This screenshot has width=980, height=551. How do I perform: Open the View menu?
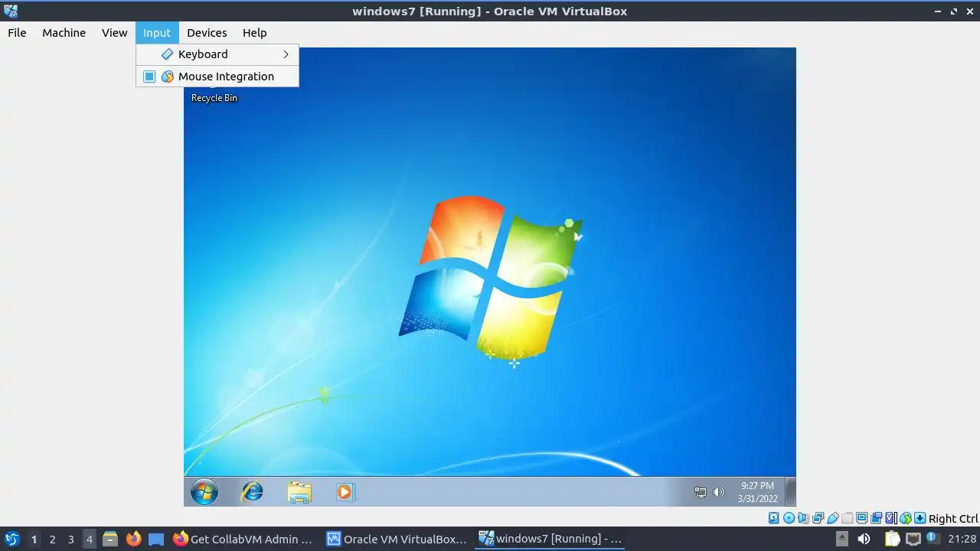[x=114, y=33]
